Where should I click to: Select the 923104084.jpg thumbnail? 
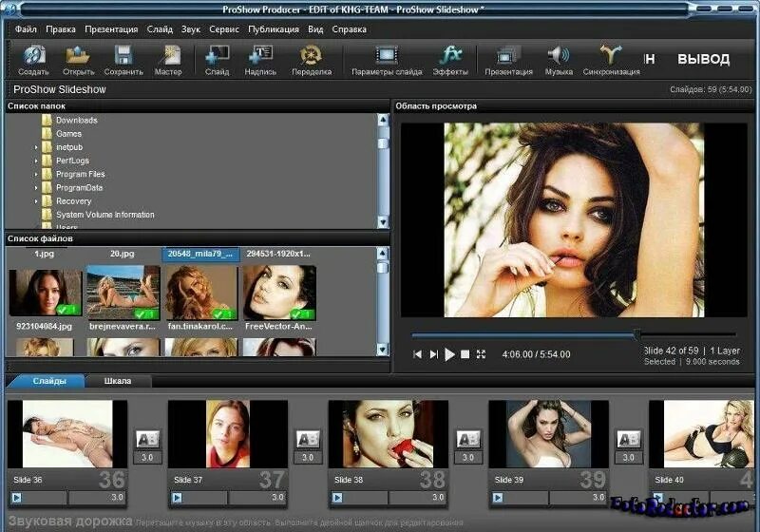pos(45,294)
